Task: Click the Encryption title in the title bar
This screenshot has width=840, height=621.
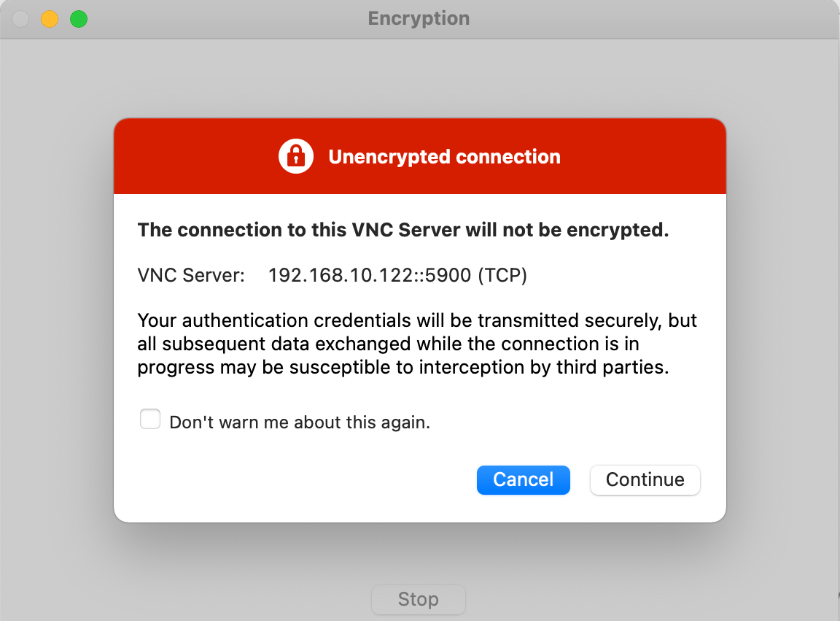Action: [419, 18]
